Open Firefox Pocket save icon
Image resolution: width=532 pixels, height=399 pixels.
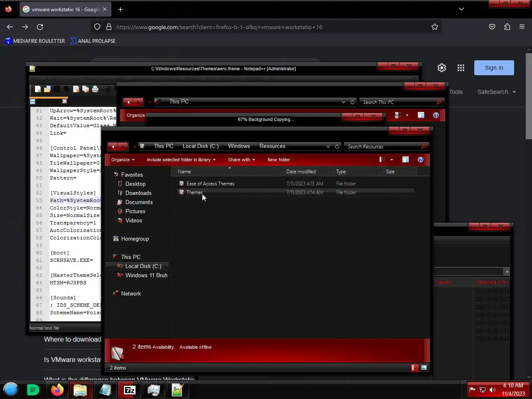click(492, 27)
